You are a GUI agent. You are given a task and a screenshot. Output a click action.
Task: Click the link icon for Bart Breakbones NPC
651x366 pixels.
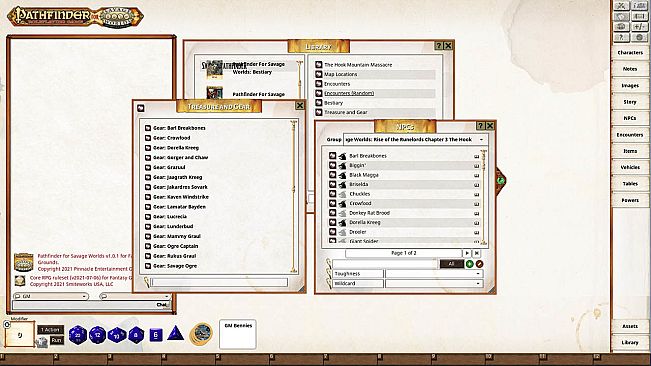[332, 156]
